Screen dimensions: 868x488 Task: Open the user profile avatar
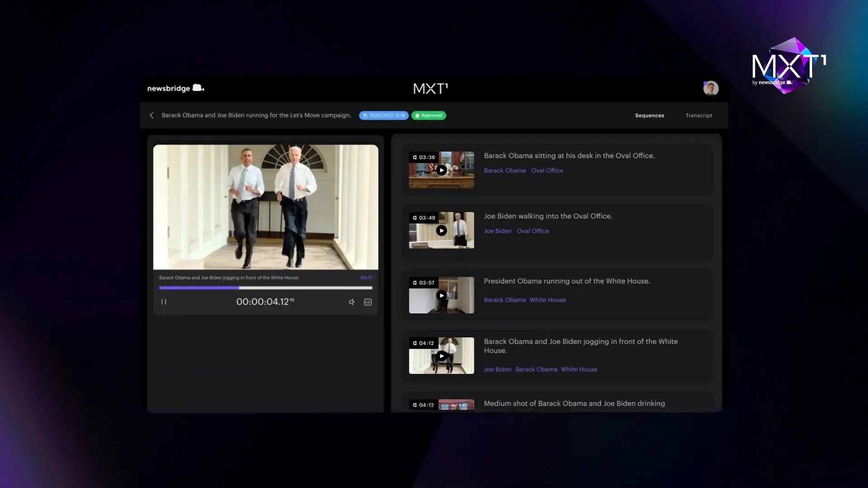711,88
